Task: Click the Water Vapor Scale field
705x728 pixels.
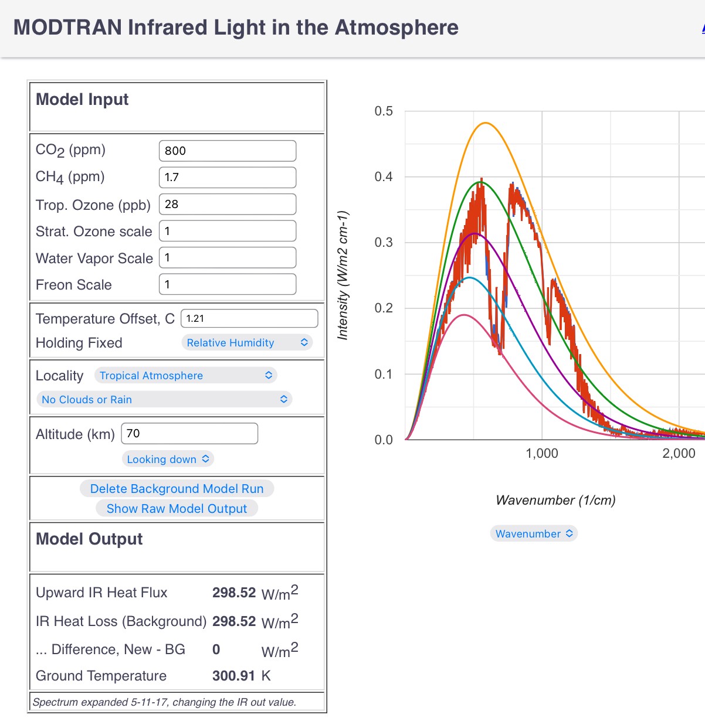Action: (227, 257)
